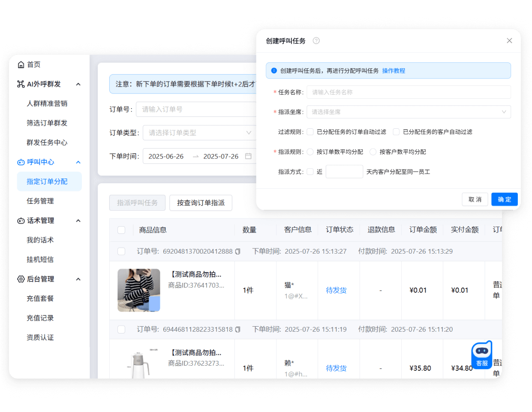Viewport: 532px width, 412px height.
Task: Open the calendar icon in 下单时间 field
Action: point(248,157)
